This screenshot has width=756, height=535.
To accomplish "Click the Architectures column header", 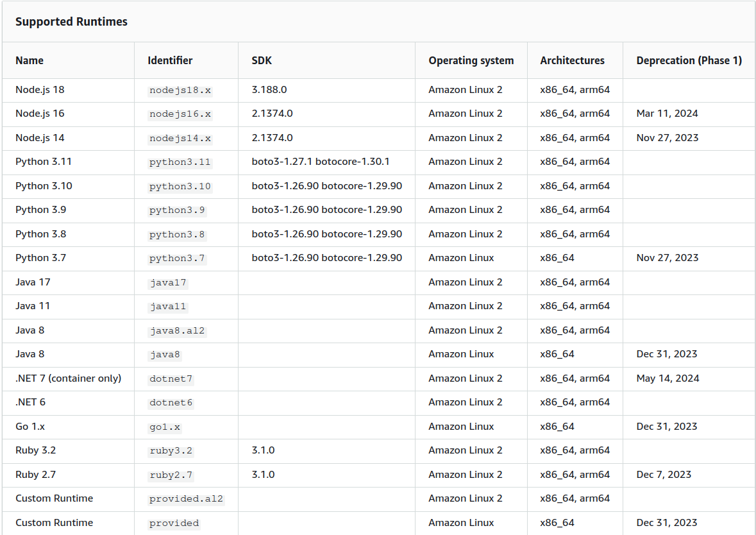I will click(x=572, y=60).
